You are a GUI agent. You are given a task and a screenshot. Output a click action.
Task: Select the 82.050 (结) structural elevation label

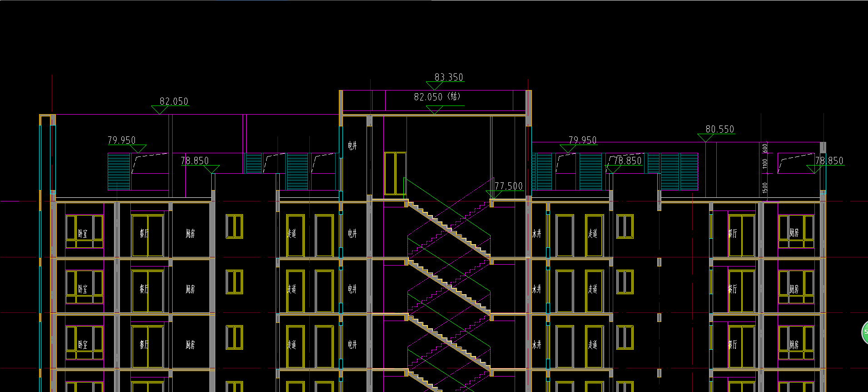[x=437, y=96]
